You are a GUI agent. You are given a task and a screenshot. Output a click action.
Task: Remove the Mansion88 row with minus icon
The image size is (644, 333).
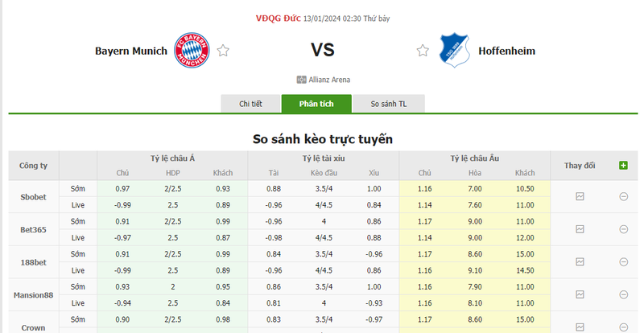click(x=623, y=295)
